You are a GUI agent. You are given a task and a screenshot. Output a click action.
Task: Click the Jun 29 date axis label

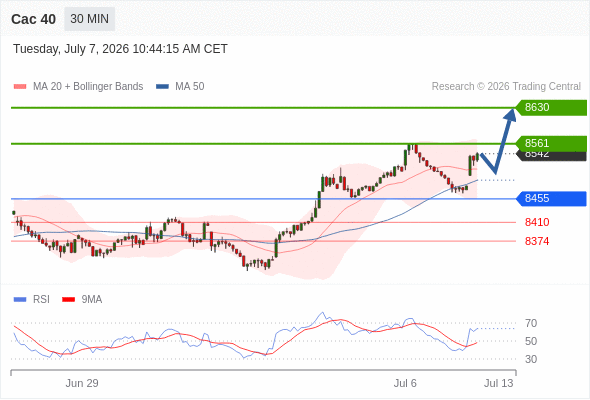(x=82, y=383)
